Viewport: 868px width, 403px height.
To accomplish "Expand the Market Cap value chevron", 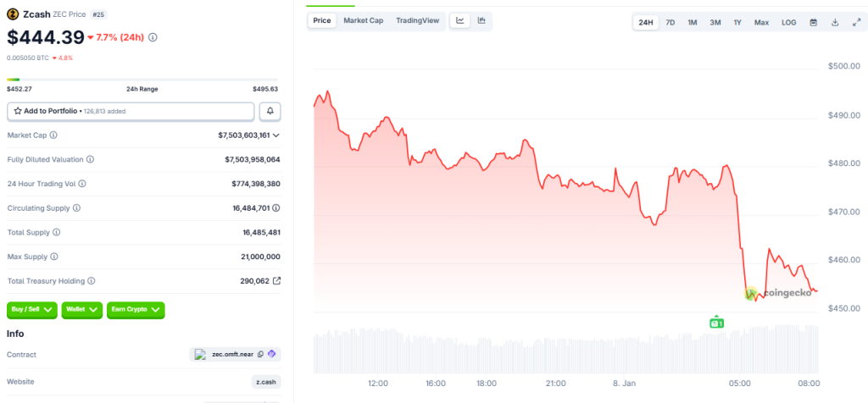I will coord(276,135).
